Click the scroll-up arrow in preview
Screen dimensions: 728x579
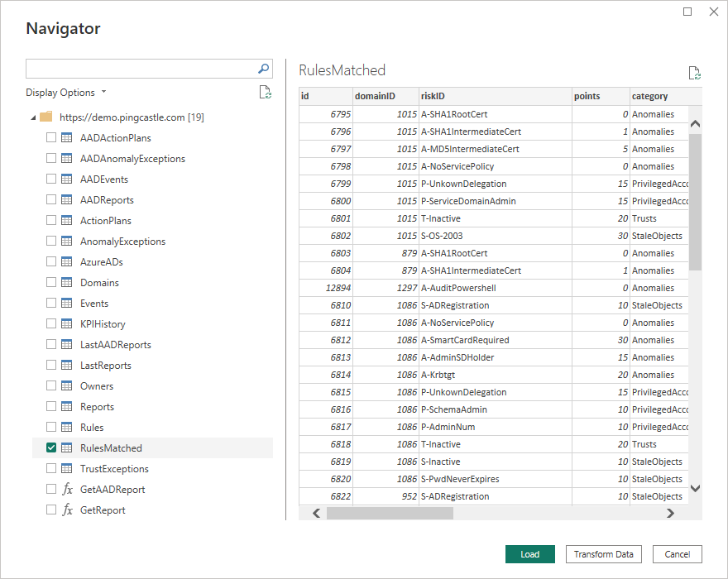pyautogui.click(x=695, y=123)
